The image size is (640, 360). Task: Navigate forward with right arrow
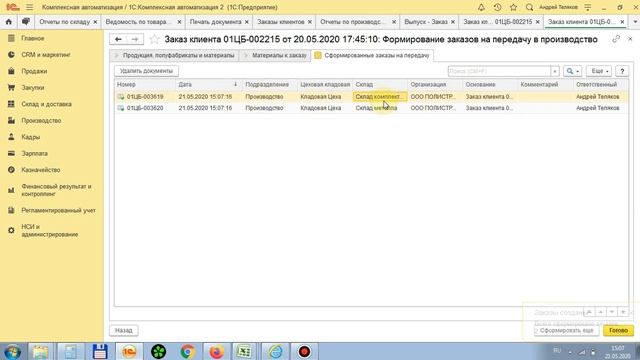pos(135,39)
